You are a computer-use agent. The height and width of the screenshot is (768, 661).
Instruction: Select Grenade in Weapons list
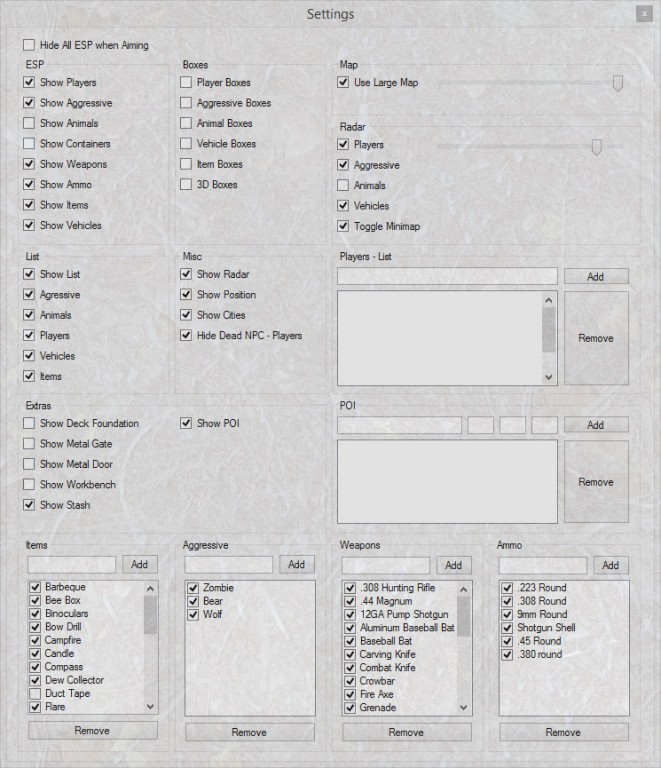378,708
